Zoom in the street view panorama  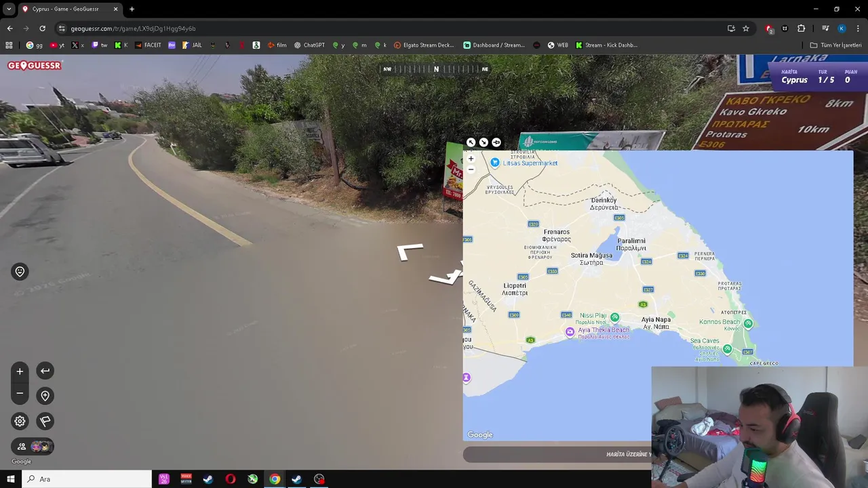[x=20, y=371]
